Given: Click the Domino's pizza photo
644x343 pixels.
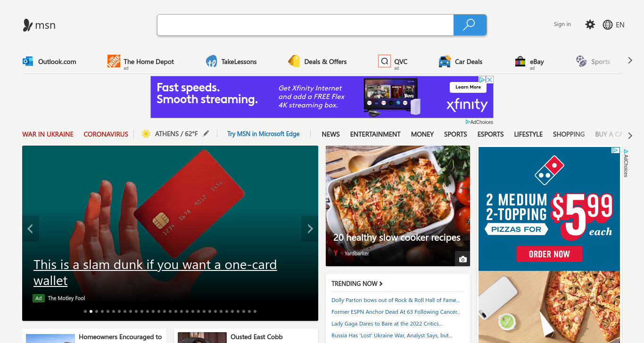Looking at the screenshot, I should click(549, 306).
